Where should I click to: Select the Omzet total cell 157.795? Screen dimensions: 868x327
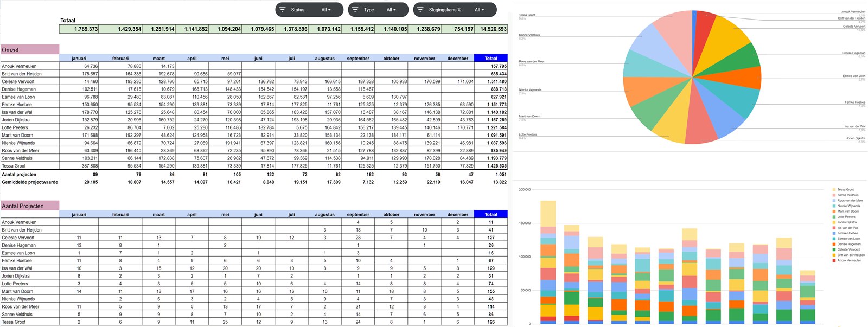click(491, 66)
